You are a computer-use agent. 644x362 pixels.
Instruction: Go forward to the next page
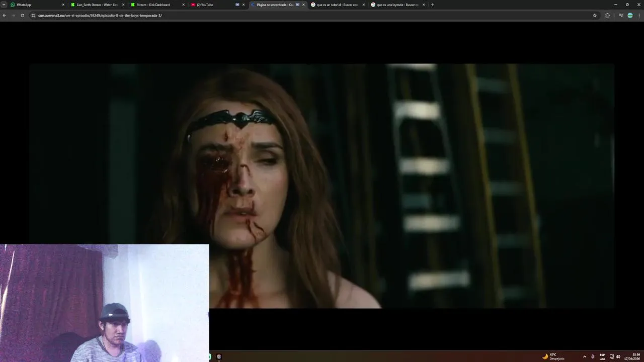(x=13, y=16)
